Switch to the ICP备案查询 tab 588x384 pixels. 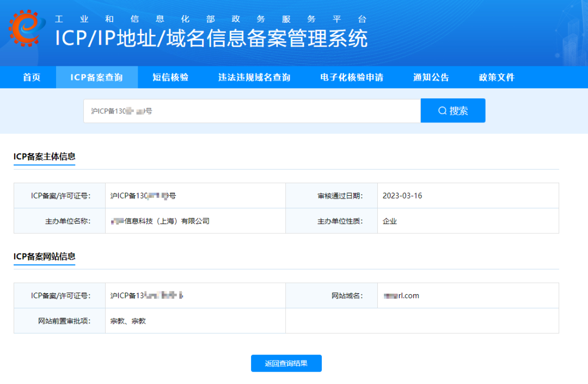[x=96, y=77]
